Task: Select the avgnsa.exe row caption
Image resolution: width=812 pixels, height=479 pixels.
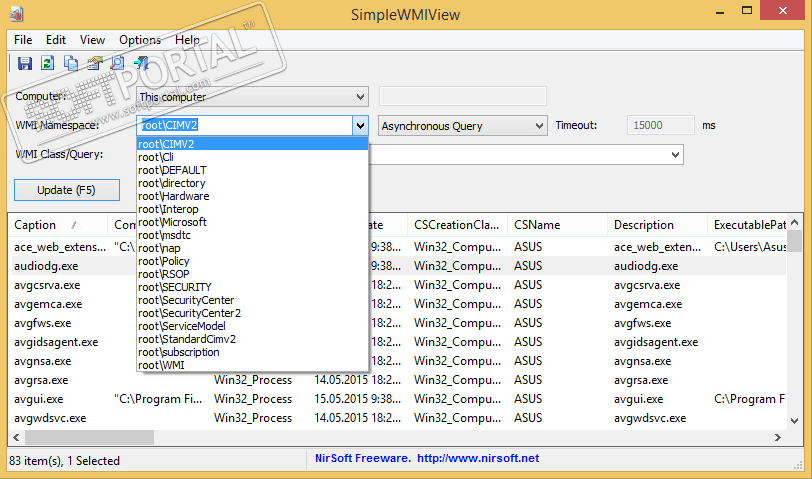Action: [42, 361]
